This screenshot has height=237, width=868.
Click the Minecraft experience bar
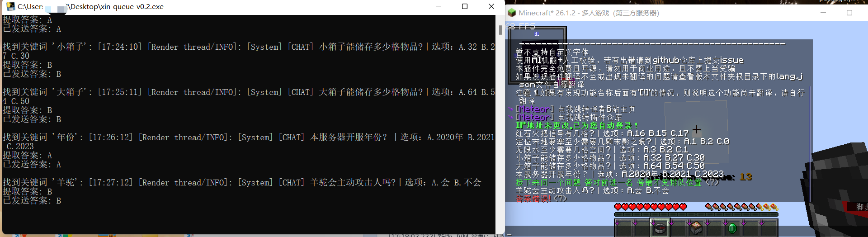[696, 214]
